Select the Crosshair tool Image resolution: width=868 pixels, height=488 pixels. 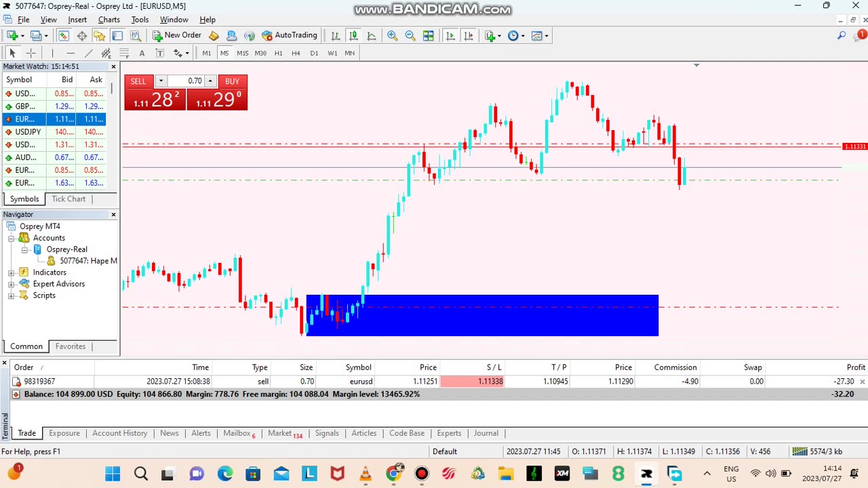coord(31,53)
